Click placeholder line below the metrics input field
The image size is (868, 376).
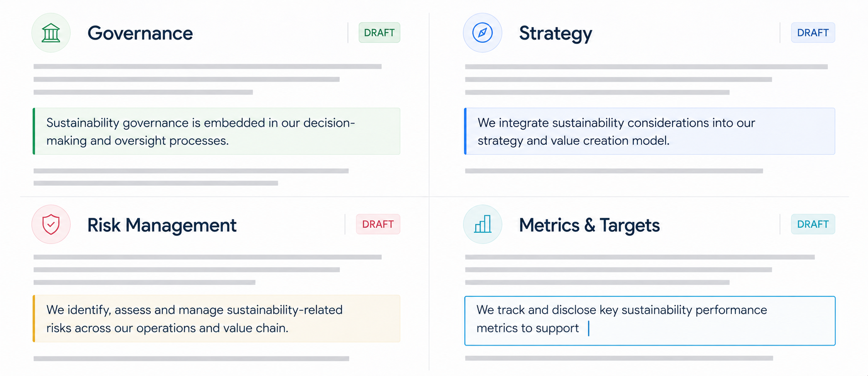tap(619, 358)
